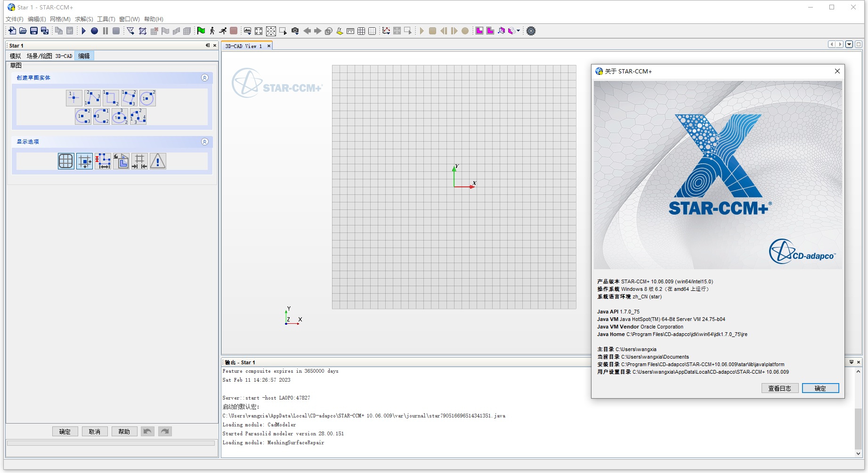Image resolution: width=868 pixels, height=473 pixels.
Task: Click 确定 in the about dialog
Action: [820, 388]
